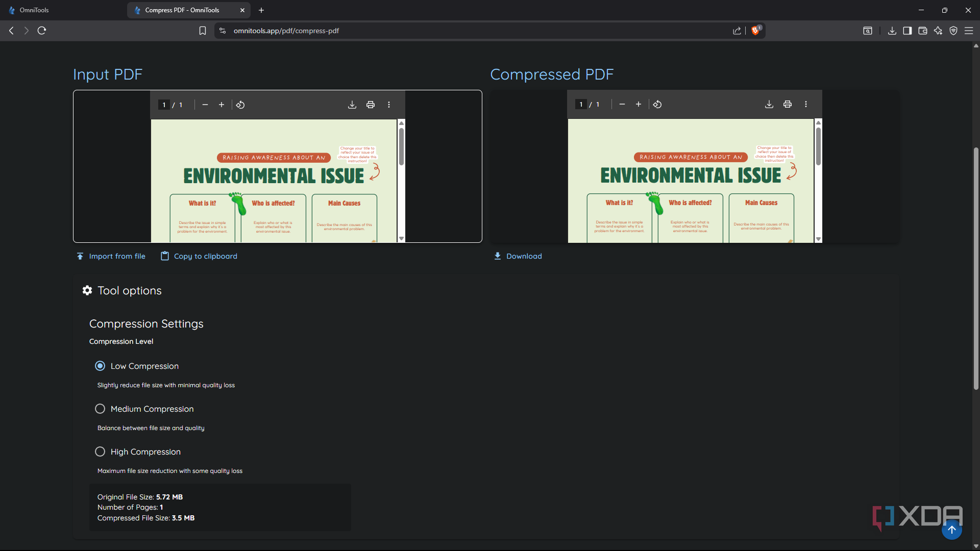Open the browser hamburger menu
The height and width of the screenshot is (551, 980).
click(969, 31)
